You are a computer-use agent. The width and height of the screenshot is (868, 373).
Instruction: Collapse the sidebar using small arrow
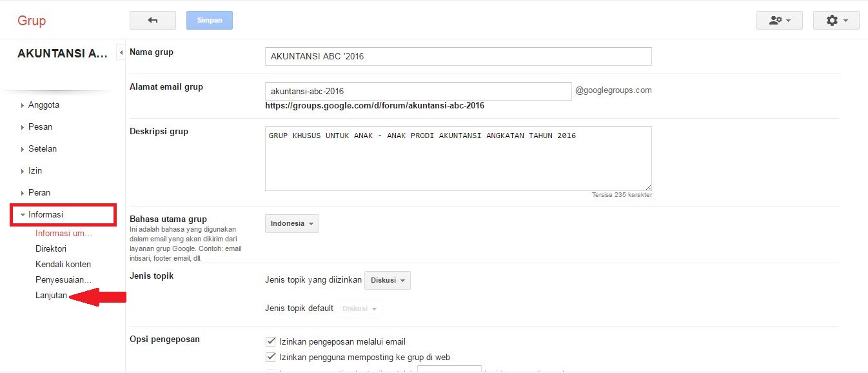click(121, 52)
